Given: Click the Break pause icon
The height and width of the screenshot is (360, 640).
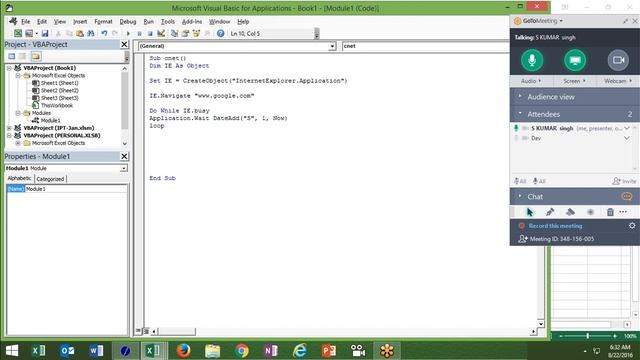Looking at the screenshot, I should pos(139,33).
